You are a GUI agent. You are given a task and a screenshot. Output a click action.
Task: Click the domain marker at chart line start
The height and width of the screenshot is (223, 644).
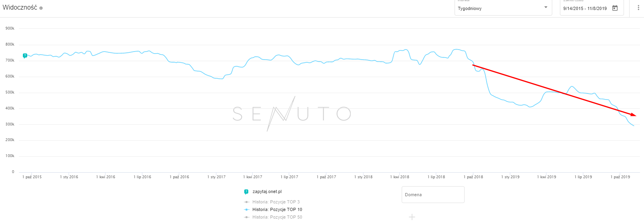[x=25, y=56]
